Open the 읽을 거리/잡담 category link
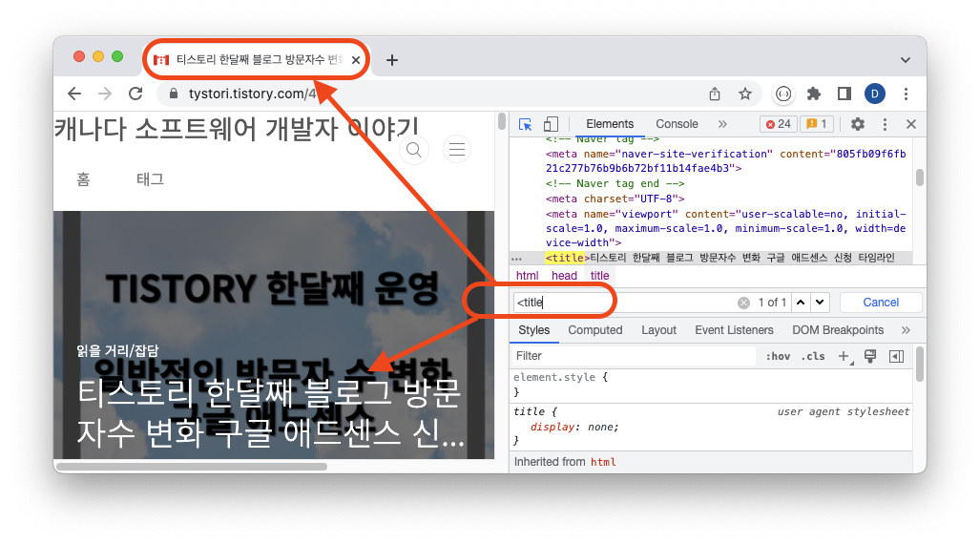Image resolution: width=980 pixels, height=544 pixels. click(117, 351)
